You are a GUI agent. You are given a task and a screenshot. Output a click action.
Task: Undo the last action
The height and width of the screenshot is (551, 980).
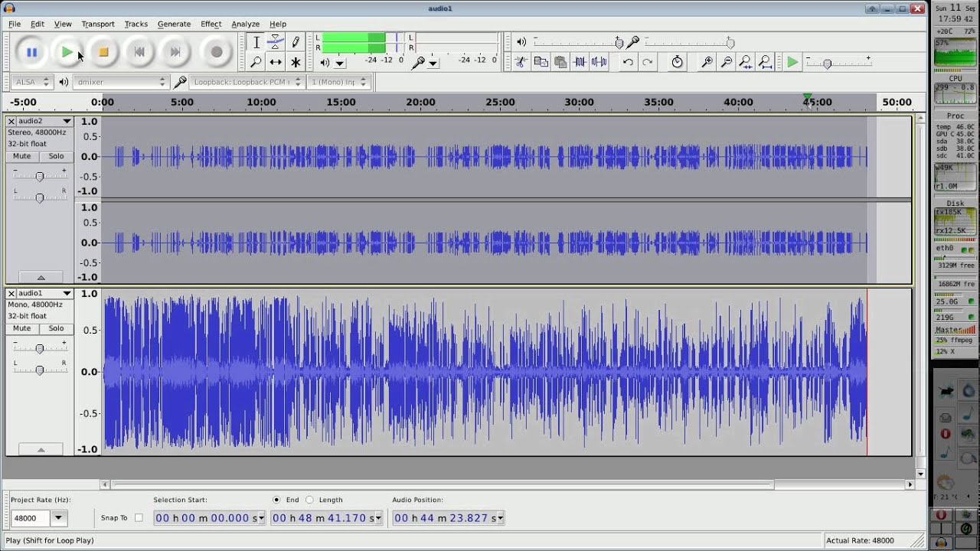(628, 62)
